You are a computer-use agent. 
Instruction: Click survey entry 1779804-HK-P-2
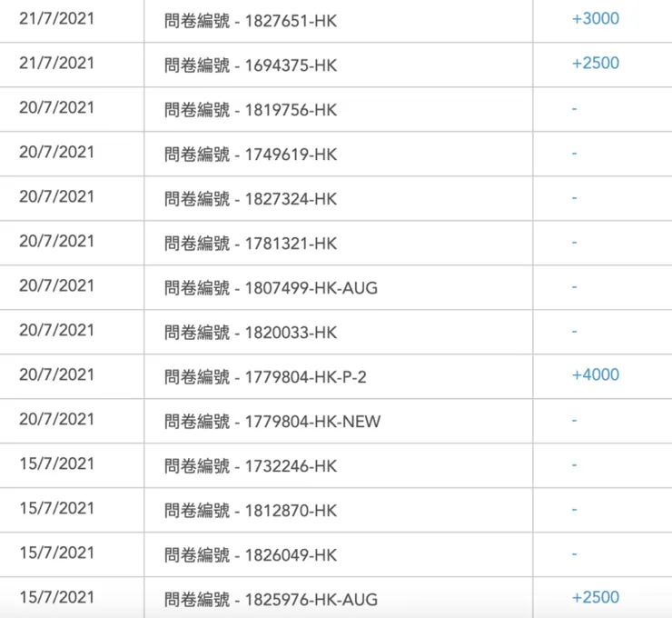(x=265, y=376)
